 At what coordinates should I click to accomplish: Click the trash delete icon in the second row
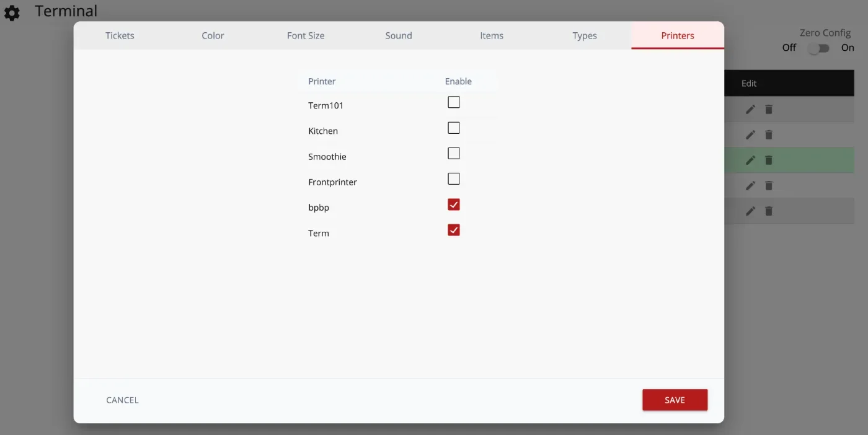pos(769,134)
